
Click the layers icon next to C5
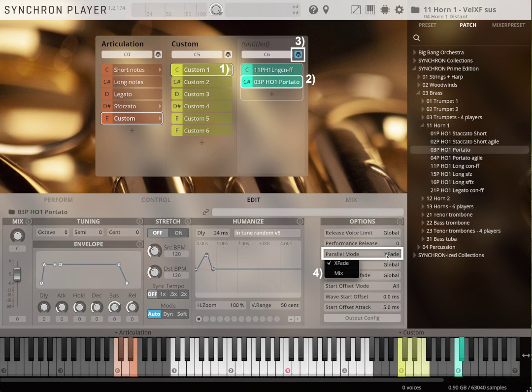point(228,54)
